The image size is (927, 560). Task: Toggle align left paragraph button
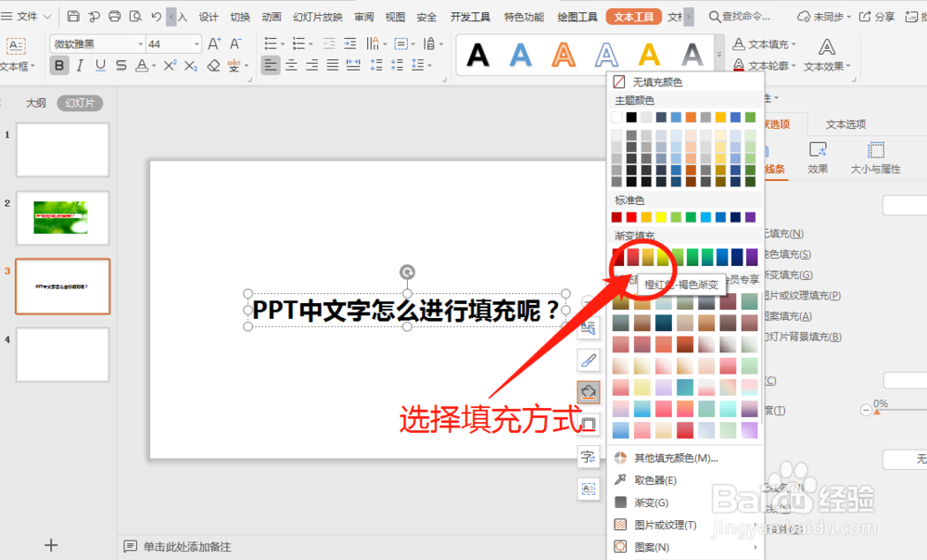271,65
